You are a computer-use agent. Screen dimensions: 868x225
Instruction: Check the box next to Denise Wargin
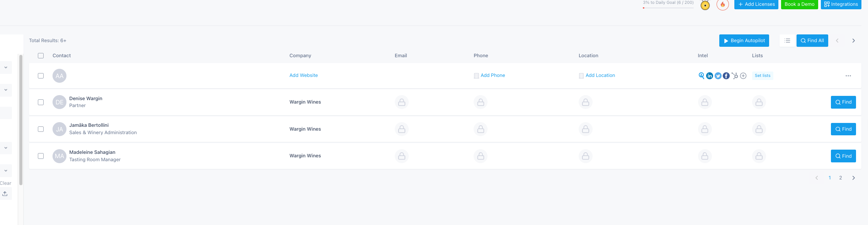[41, 102]
